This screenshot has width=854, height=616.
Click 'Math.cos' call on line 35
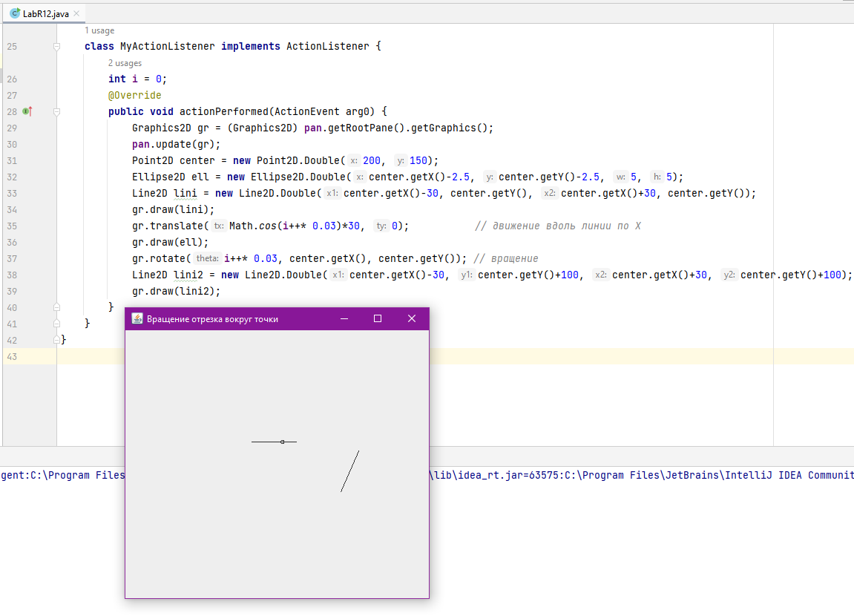(x=253, y=226)
